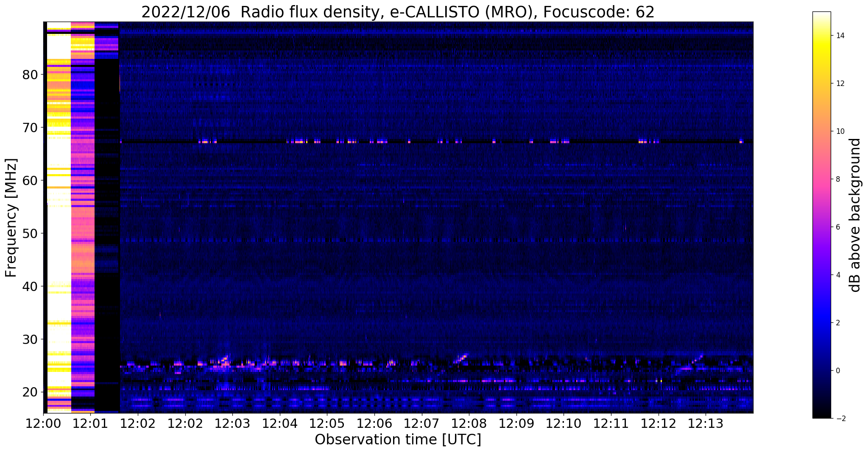
Task: Click the colorbar tick value 2
Action: (x=837, y=323)
